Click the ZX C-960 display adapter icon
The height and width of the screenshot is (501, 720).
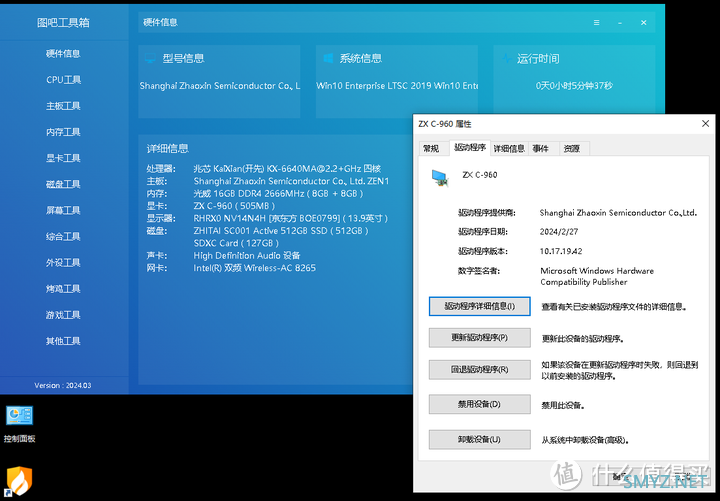(x=439, y=178)
